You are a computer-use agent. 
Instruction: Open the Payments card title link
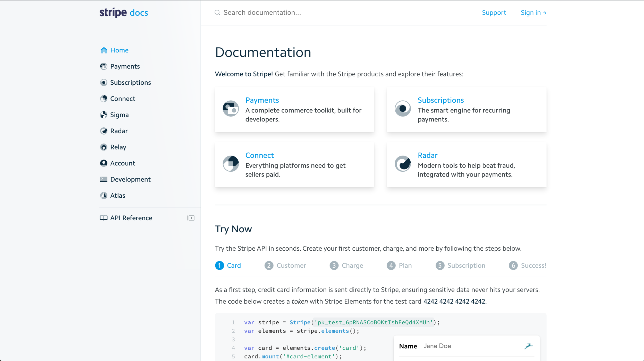[262, 100]
